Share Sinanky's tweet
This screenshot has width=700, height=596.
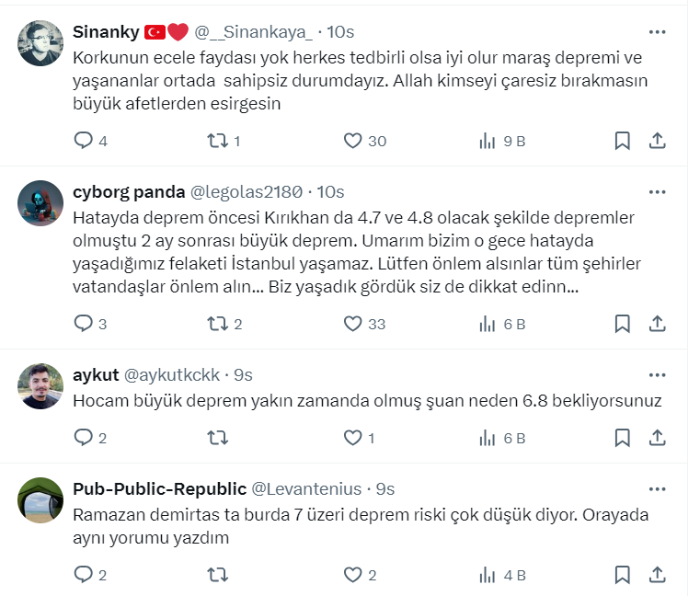click(x=657, y=141)
